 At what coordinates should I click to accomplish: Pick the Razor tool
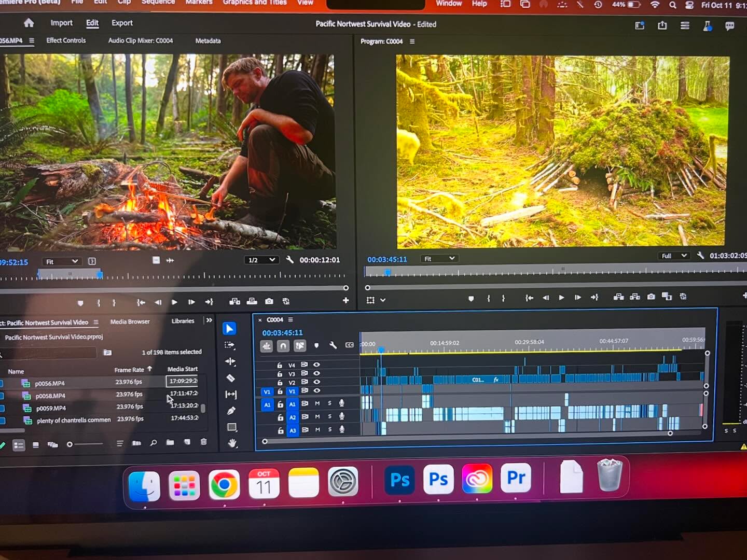pos(231,378)
